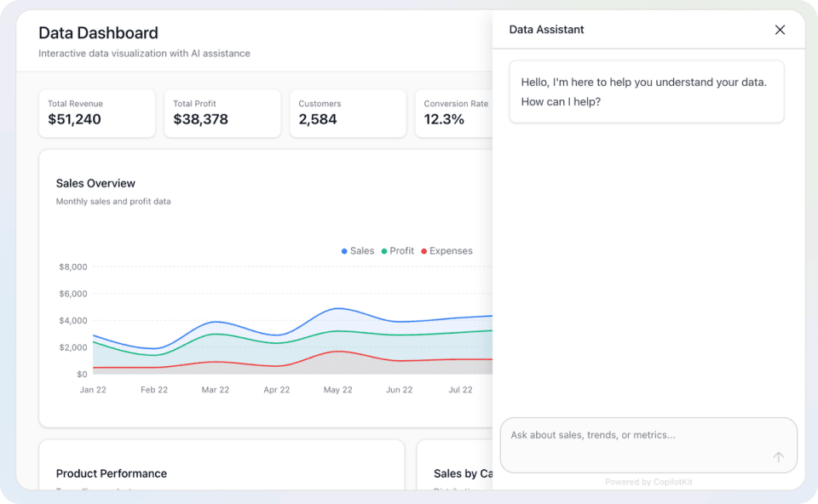Image resolution: width=818 pixels, height=504 pixels.
Task: Focus the 'Ask about sales, trends' input field
Action: (639, 436)
